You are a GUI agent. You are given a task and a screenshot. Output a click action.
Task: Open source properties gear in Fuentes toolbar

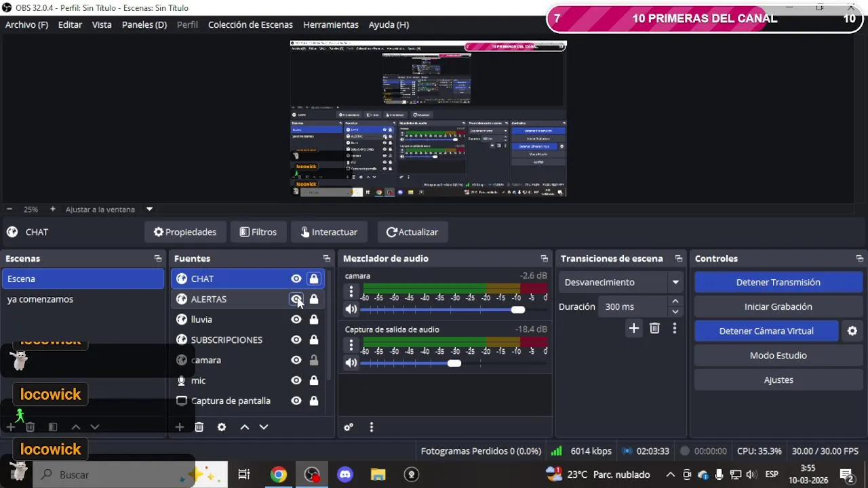coord(221,427)
